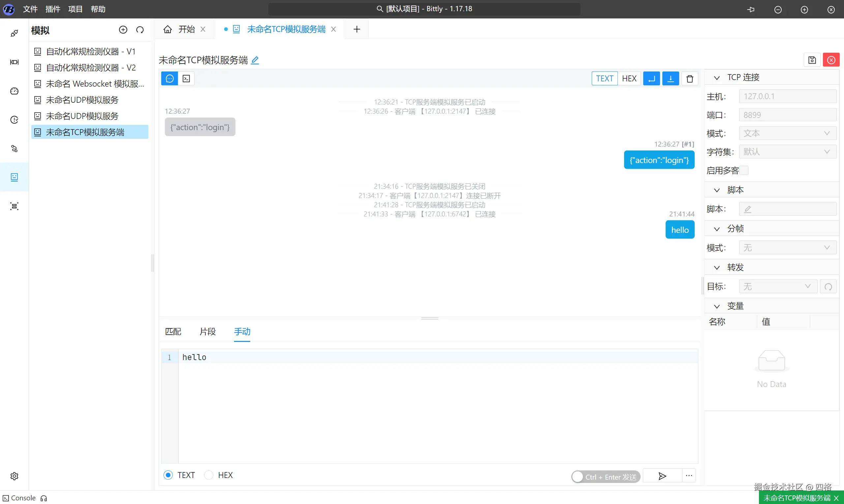Click the pencil icon to rename the service
This screenshot has width=844, height=504.
tap(255, 60)
